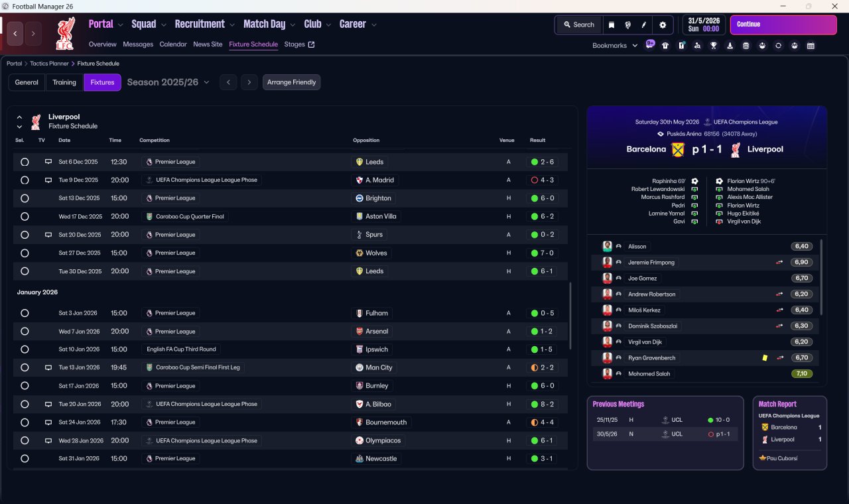Click the training cone icon in the bookmarks bar

tap(730, 46)
